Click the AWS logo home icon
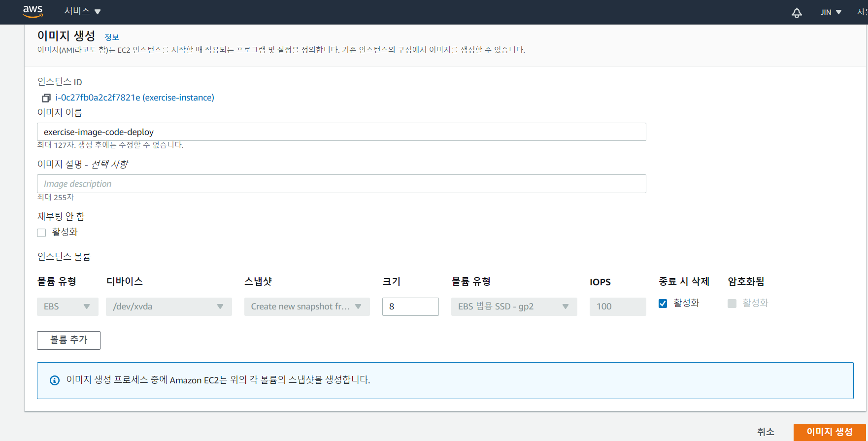Screen dimensions: 868x441 coord(33,11)
